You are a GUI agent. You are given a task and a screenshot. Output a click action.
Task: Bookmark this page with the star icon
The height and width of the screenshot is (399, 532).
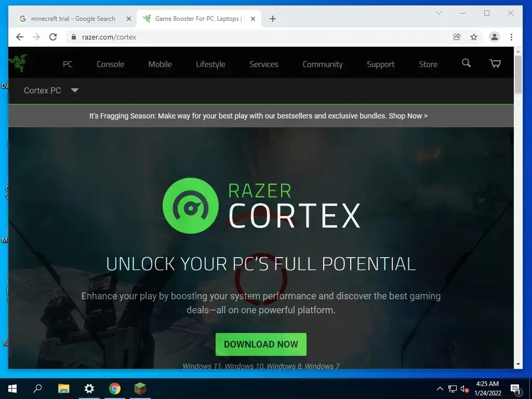pyautogui.click(x=474, y=37)
